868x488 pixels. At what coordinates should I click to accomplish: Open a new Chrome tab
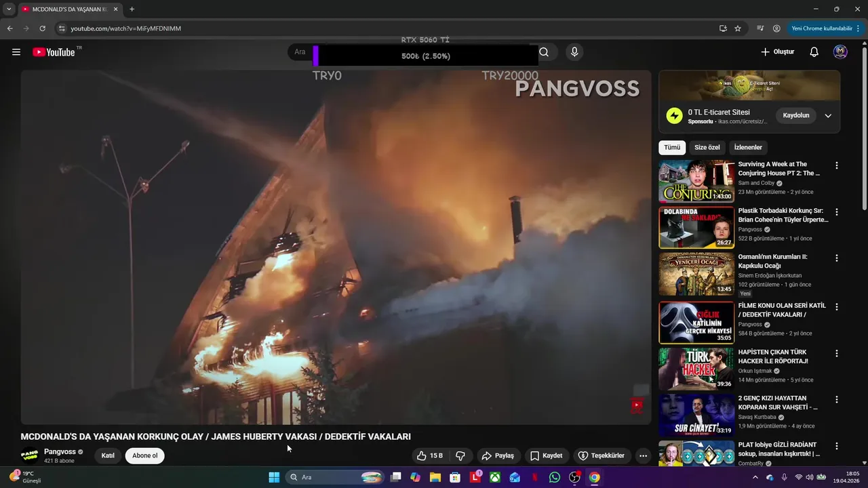[x=132, y=9]
